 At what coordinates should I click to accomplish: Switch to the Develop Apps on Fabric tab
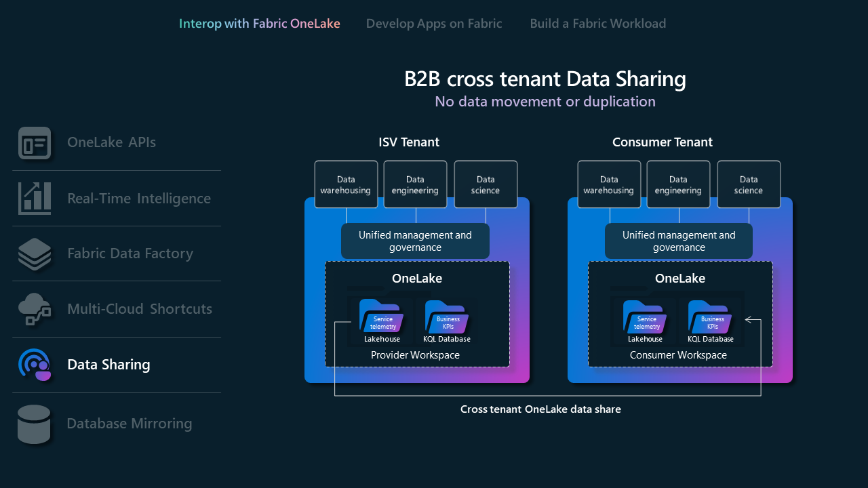(x=434, y=23)
